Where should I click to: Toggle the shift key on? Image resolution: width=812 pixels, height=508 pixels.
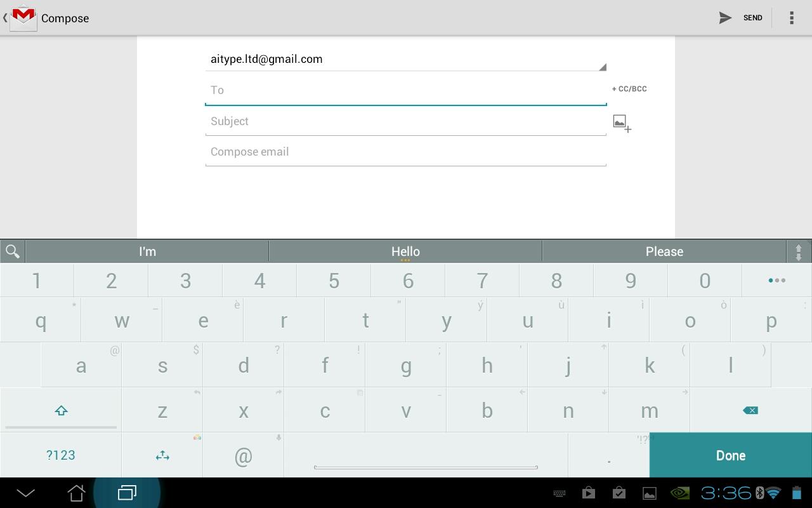click(x=61, y=410)
